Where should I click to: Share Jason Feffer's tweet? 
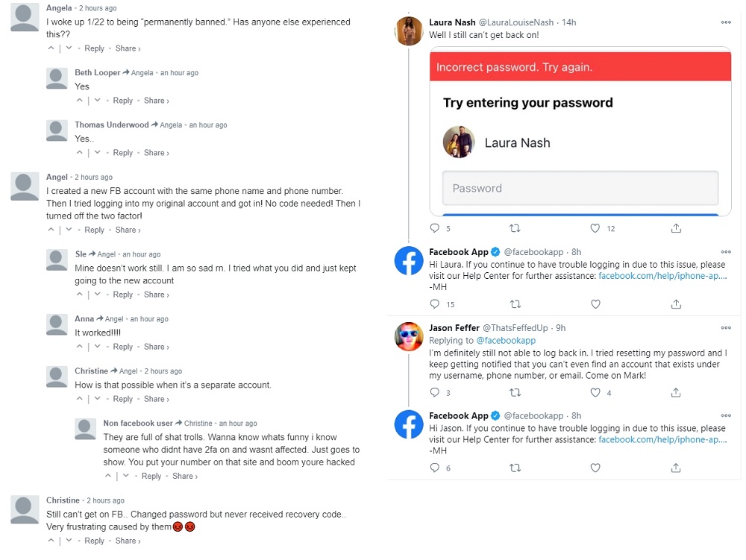[676, 392]
